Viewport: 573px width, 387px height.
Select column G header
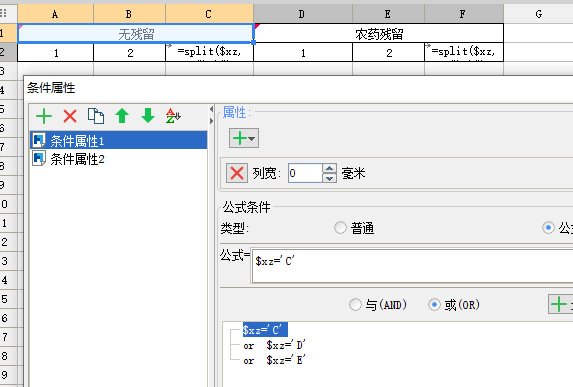(538, 14)
